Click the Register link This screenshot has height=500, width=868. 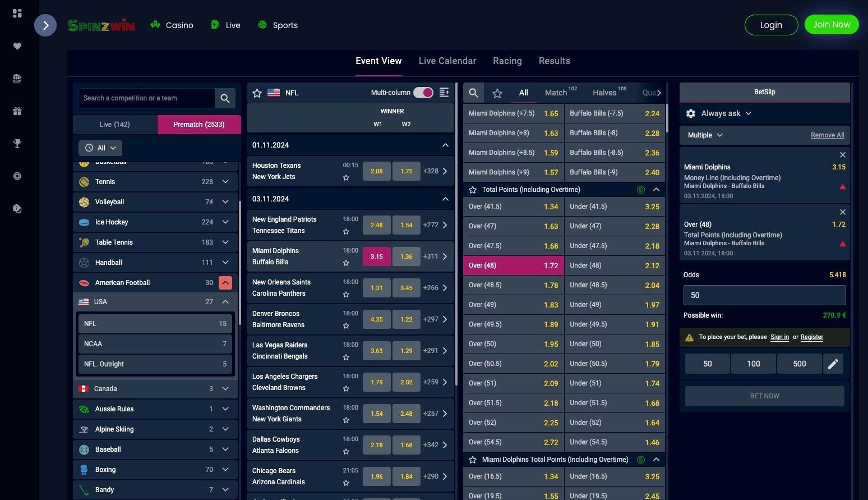tap(811, 337)
